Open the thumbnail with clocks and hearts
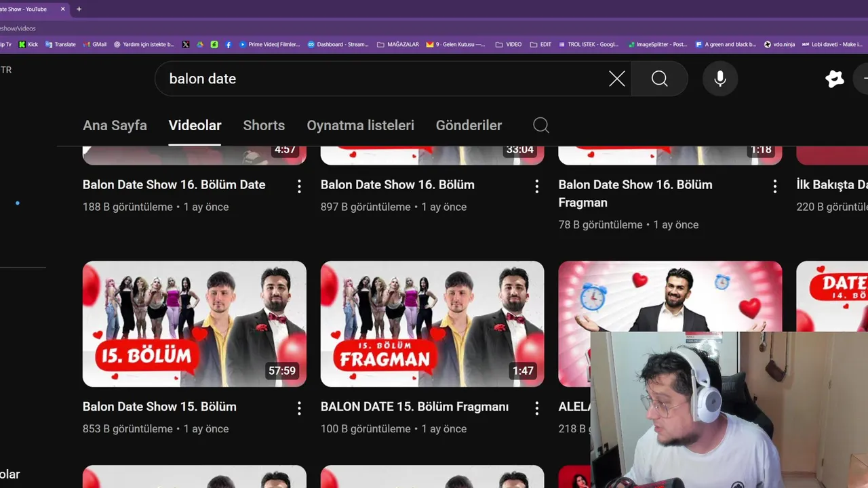This screenshot has width=868, height=488. pos(670,296)
